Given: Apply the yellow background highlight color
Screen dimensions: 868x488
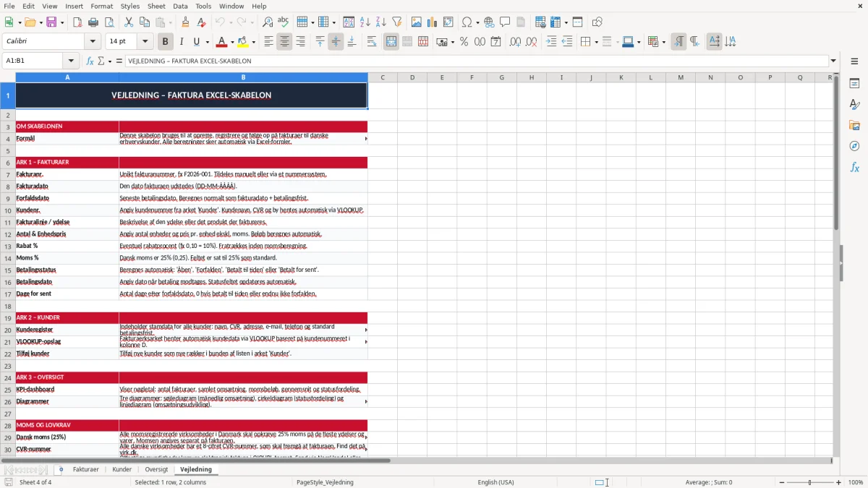Looking at the screenshot, I should click(x=243, y=42).
